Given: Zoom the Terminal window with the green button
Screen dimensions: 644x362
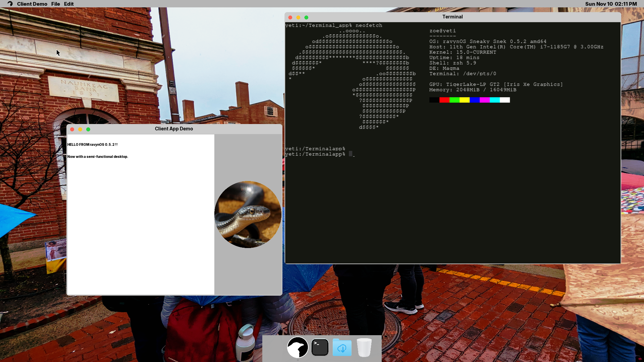Looking at the screenshot, I should click(x=306, y=17).
